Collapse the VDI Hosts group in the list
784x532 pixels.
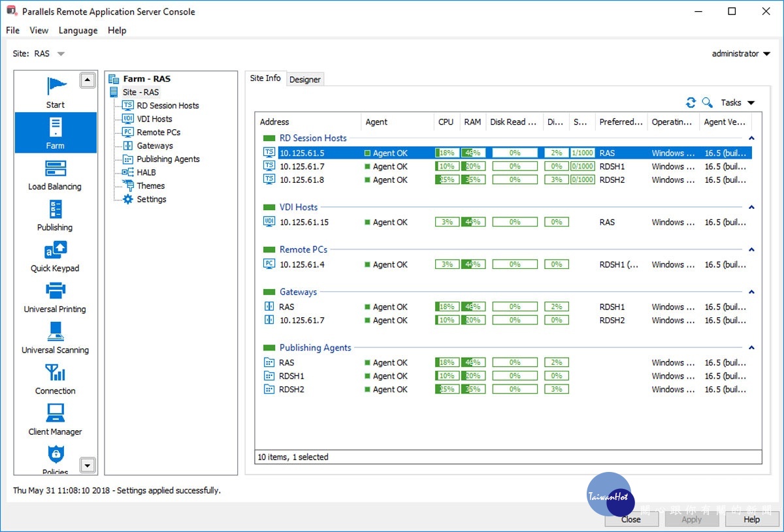point(751,208)
